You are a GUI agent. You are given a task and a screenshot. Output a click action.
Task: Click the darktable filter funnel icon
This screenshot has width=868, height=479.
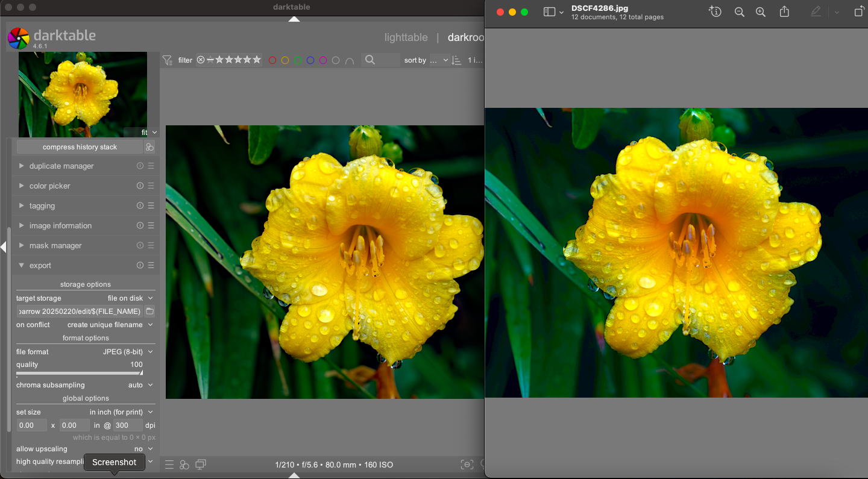tap(168, 60)
